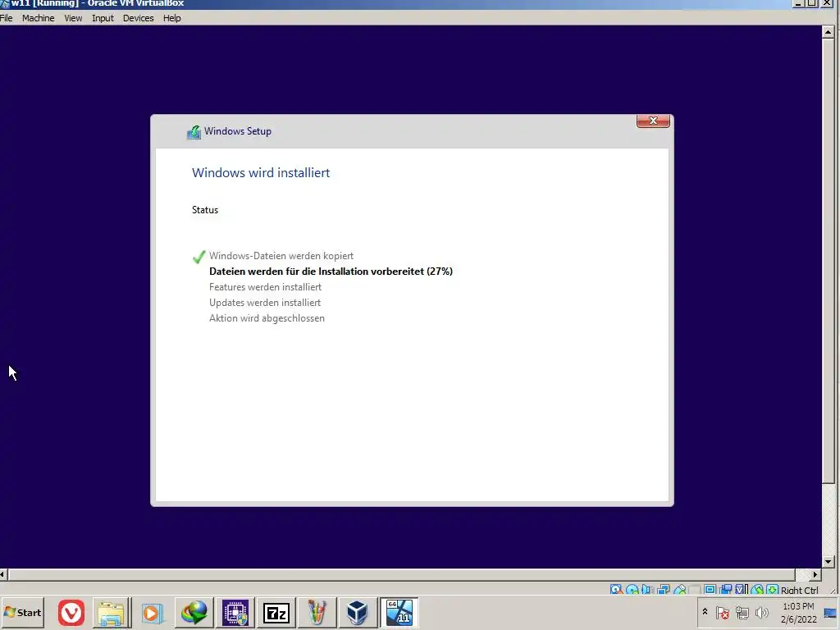Click the w11 VM taskbar button
The image size is (840, 630).
click(x=399, y=612)
